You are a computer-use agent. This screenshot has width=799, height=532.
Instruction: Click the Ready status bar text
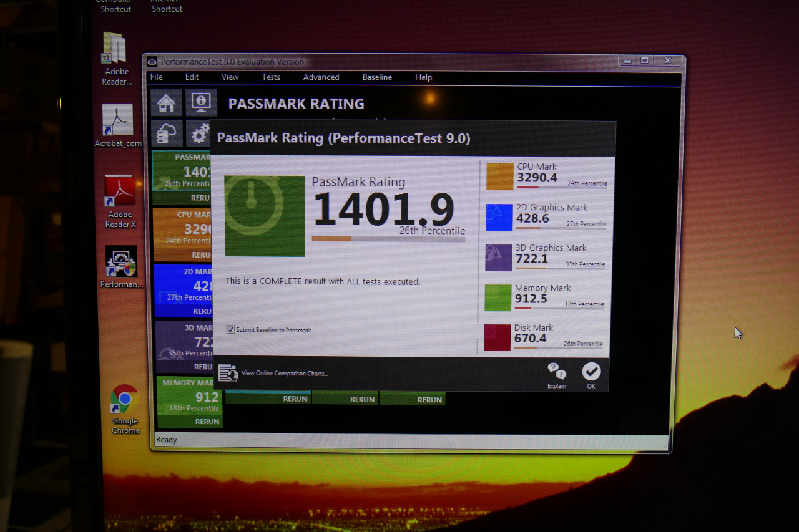pos(167,440)
